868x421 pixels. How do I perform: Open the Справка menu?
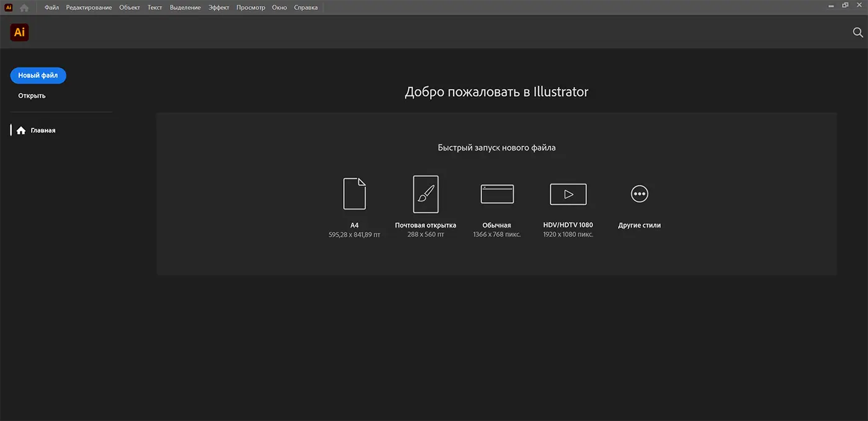(x=306, y=7)
